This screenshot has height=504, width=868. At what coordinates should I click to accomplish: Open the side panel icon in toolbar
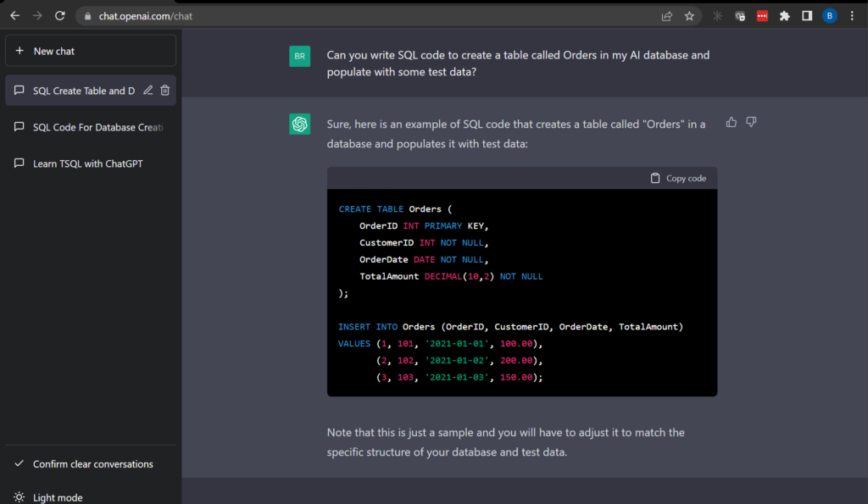pos(807,15)
